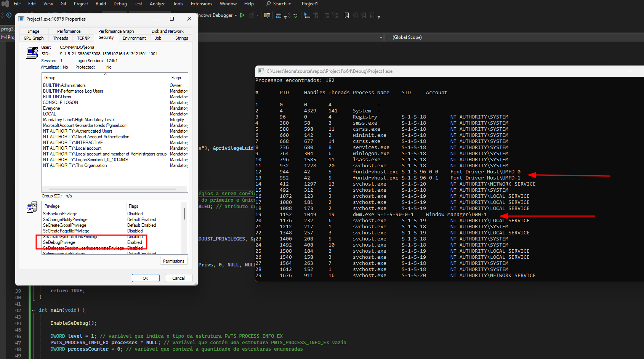Screen dimensions: 644x359
Task: Click the cursor selection toolbar icon
Action: click(307, 15)
